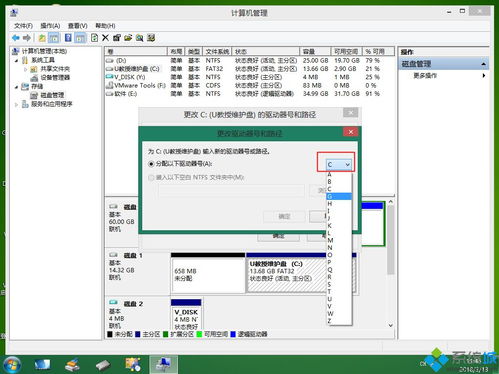Click the Properties toolbar icon
This screenshot has height=374, width=499.
click(117, 38)
